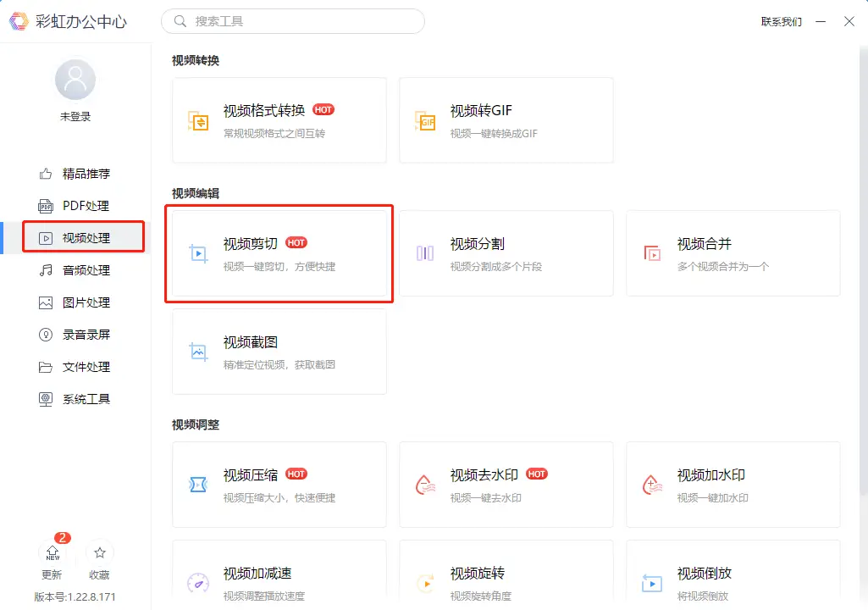The image size is (868, 610).
Task: Click the 常规视频格式之间互转 description
Action: (274, 134)
